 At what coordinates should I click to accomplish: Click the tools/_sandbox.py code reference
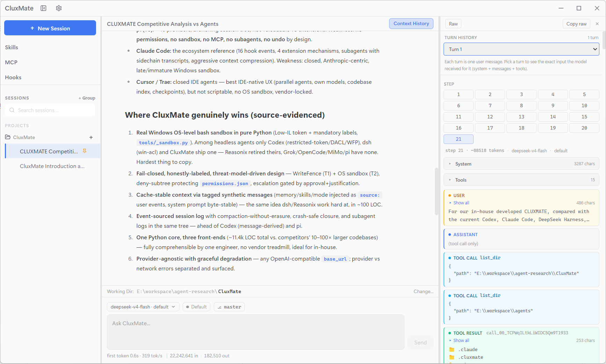163,143
